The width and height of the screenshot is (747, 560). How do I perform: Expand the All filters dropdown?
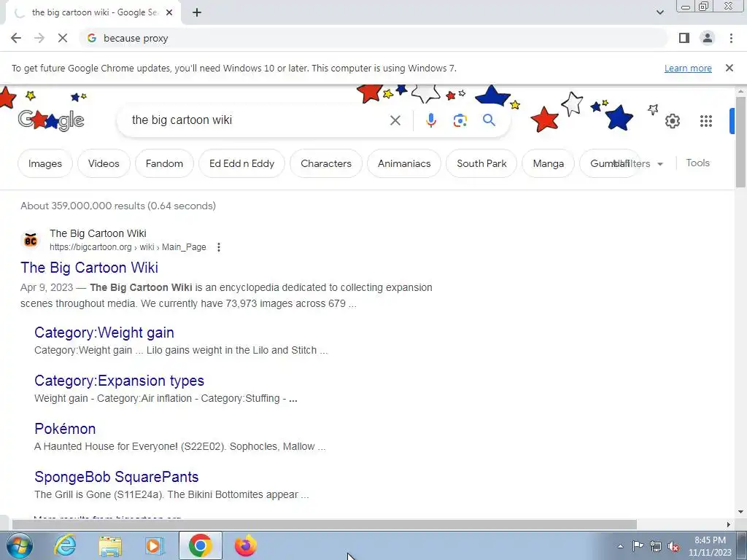click(x=638, y=163)
